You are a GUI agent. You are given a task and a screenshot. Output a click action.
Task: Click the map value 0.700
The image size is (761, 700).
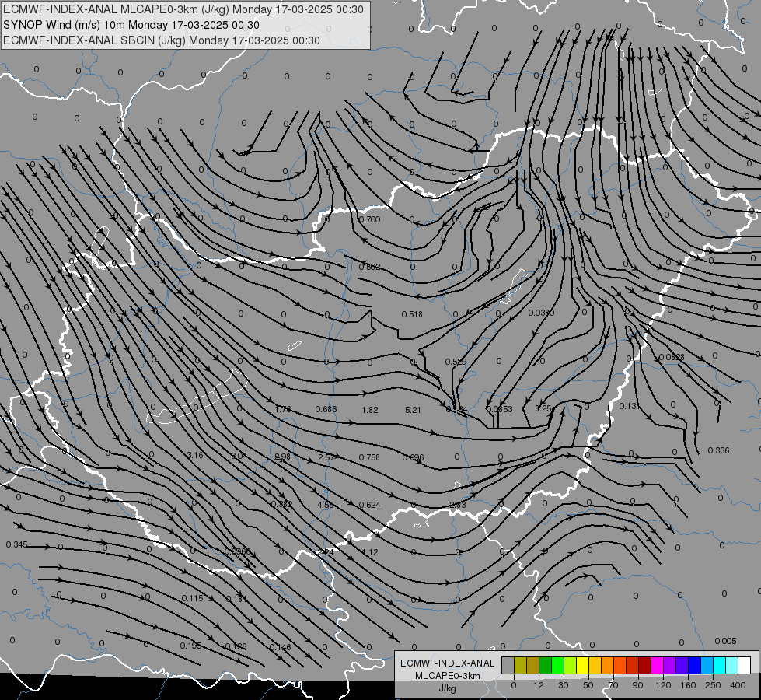click(370, 219)
